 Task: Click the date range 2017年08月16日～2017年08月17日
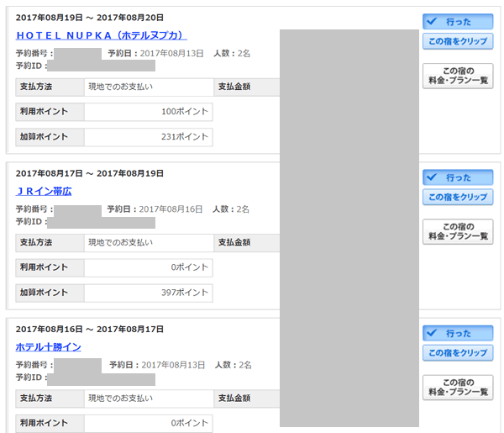(x=90, y=329)
